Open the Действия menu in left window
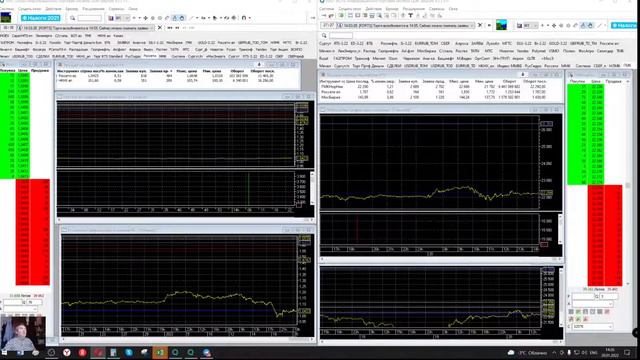 click(x=53, y=9)
